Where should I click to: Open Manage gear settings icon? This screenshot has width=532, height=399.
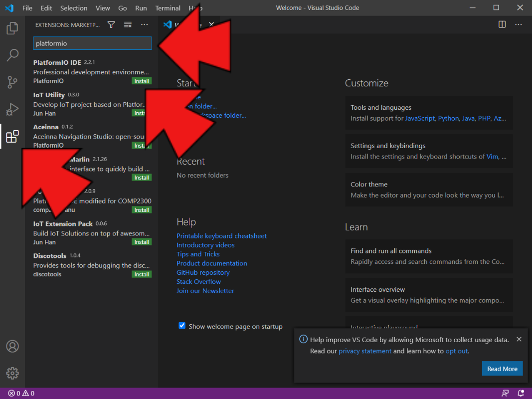point(12,373)
